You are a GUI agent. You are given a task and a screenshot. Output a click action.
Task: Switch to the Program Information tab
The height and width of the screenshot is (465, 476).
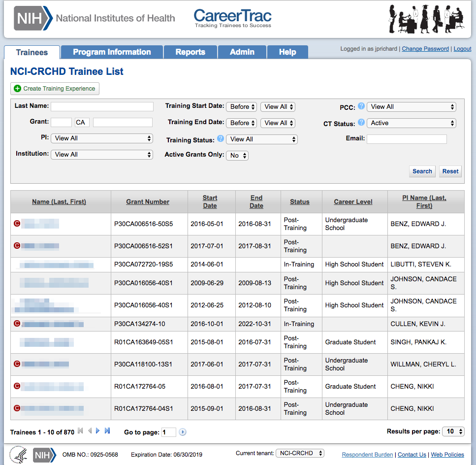[112, 52]
